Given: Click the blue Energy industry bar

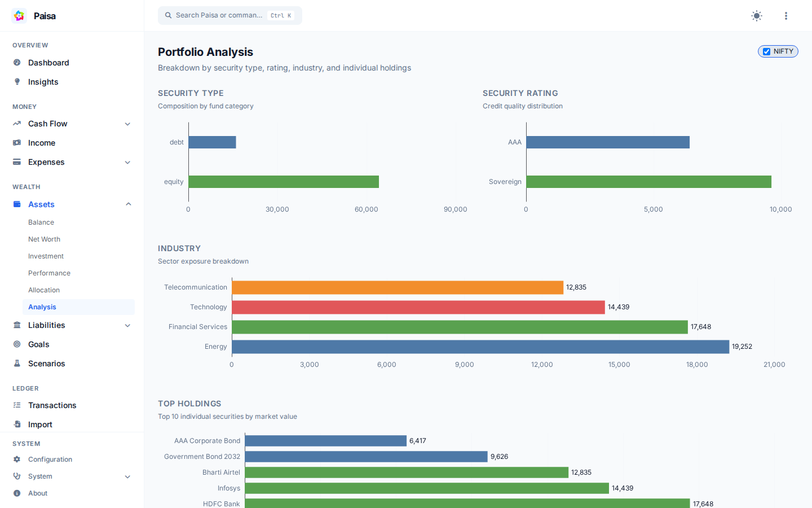Looking at the screenshot, I should point(480,347).
